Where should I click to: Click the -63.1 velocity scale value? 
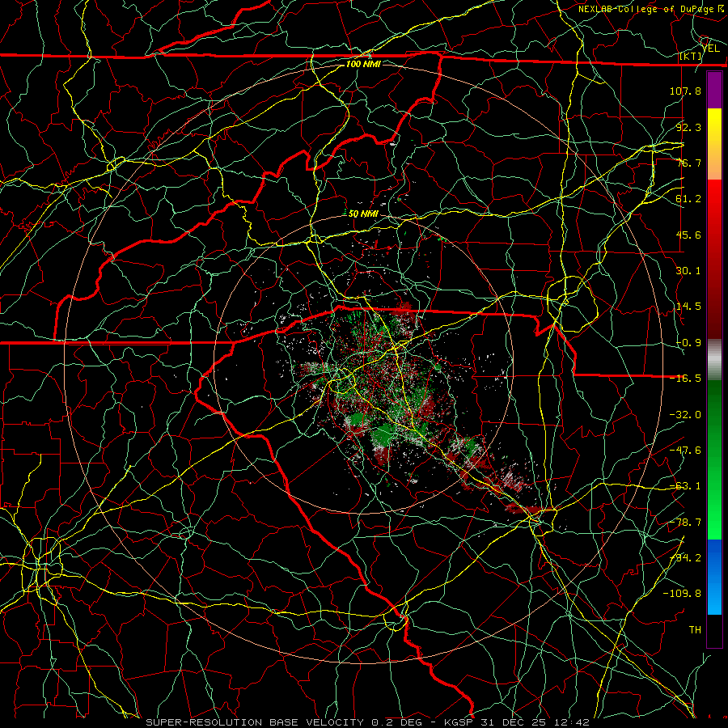tap(685, 486)
